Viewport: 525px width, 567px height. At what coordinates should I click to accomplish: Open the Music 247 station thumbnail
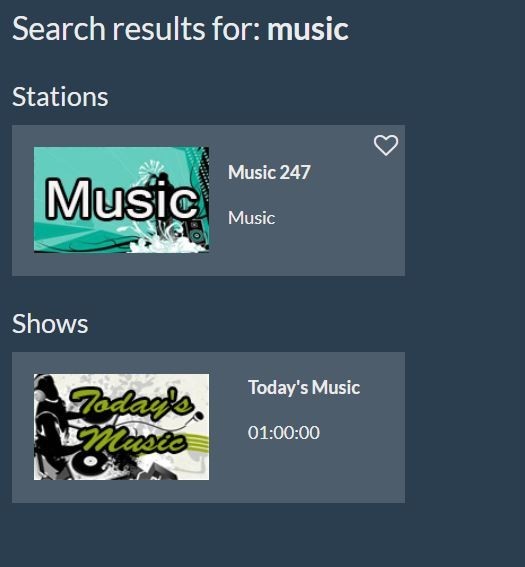pos(121,199)
